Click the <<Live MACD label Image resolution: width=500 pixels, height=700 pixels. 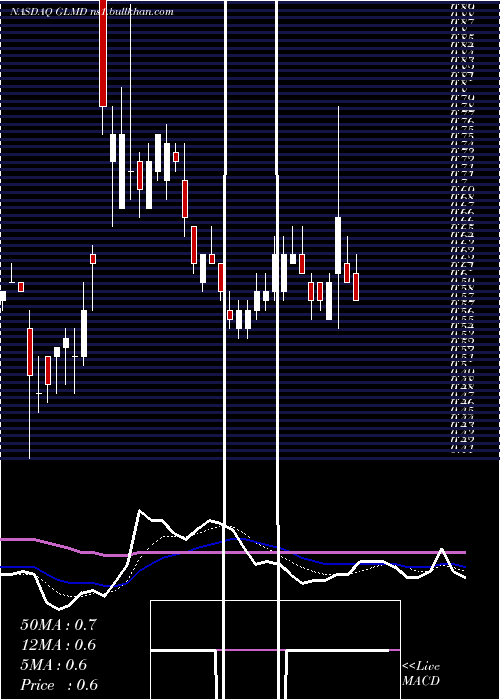(421, 674)
